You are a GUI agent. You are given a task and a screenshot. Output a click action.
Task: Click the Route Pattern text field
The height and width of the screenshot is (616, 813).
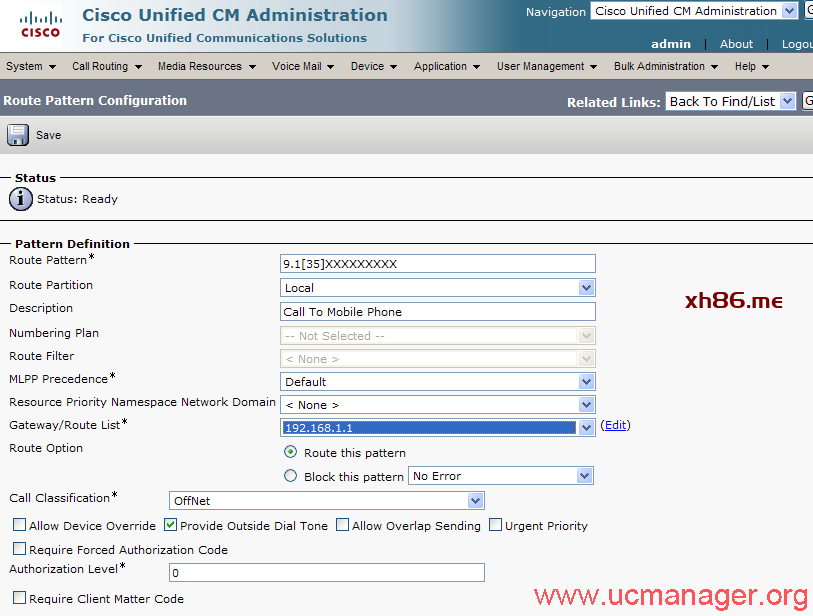tap(437, 264)
